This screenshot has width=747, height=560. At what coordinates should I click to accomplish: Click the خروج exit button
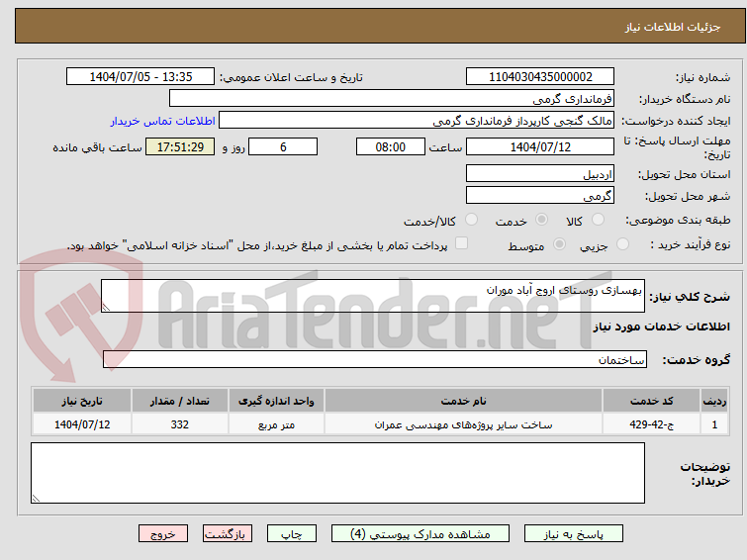[163, 534]
